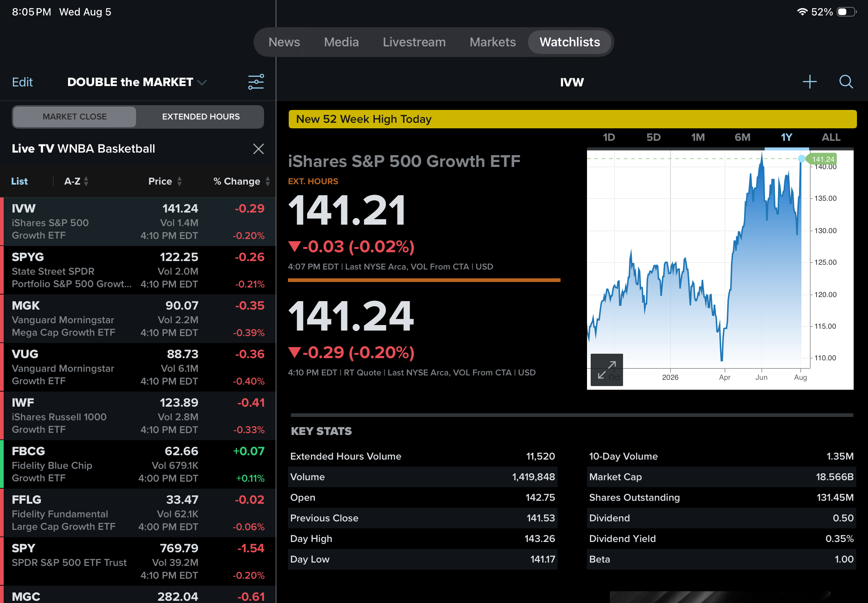
Task: Tap Beta 1.00 row
Action: [x=721, y=559]
